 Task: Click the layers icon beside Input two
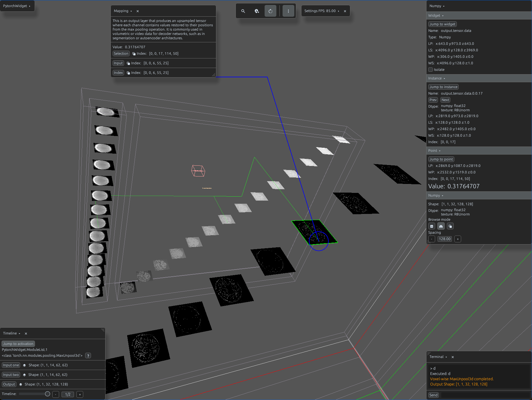click(x=24, y=375)
